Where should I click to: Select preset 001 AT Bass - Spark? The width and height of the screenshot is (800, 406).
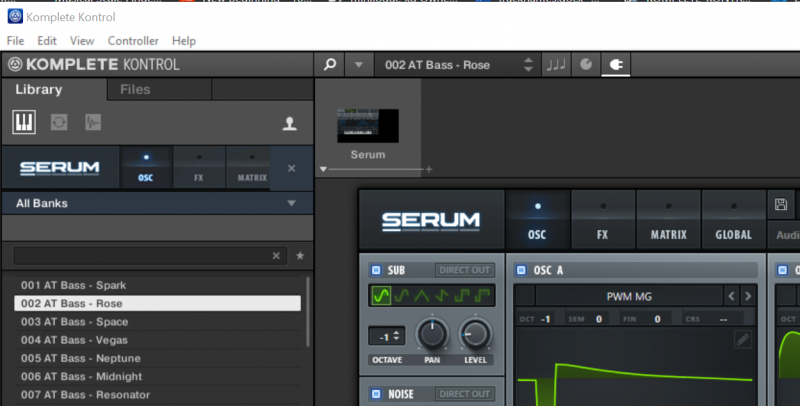(157, 285)
